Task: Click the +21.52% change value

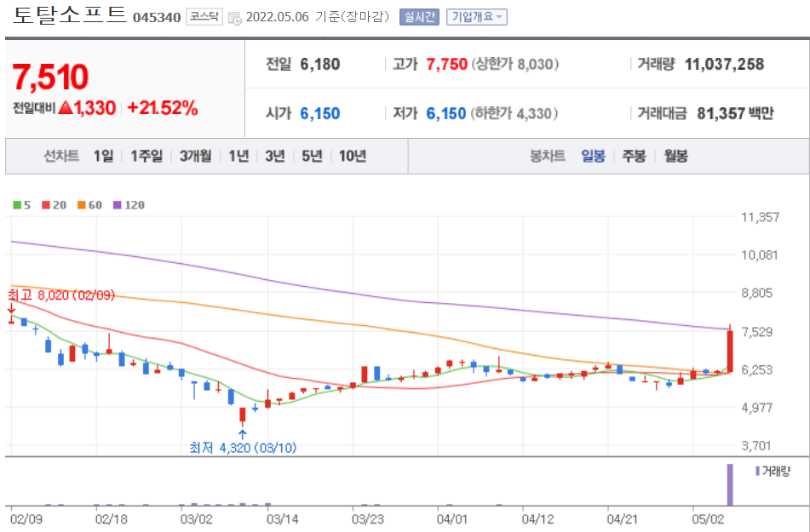Action: [162, 108]
